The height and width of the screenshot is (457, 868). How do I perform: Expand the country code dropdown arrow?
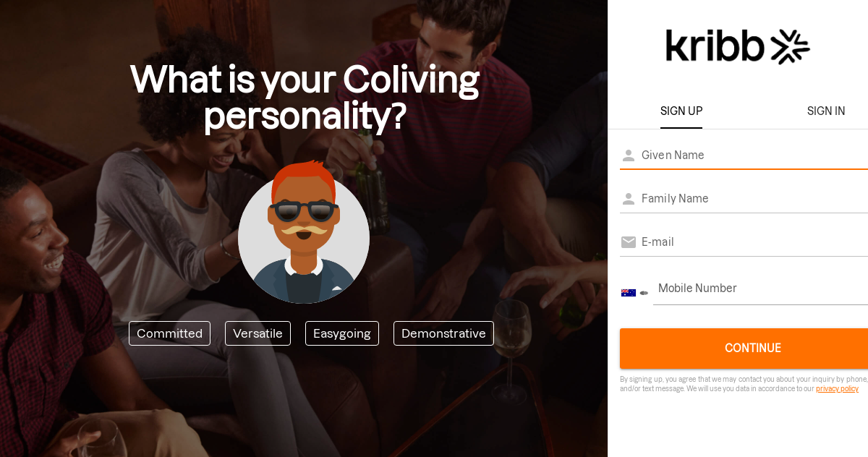click(644, 293)
